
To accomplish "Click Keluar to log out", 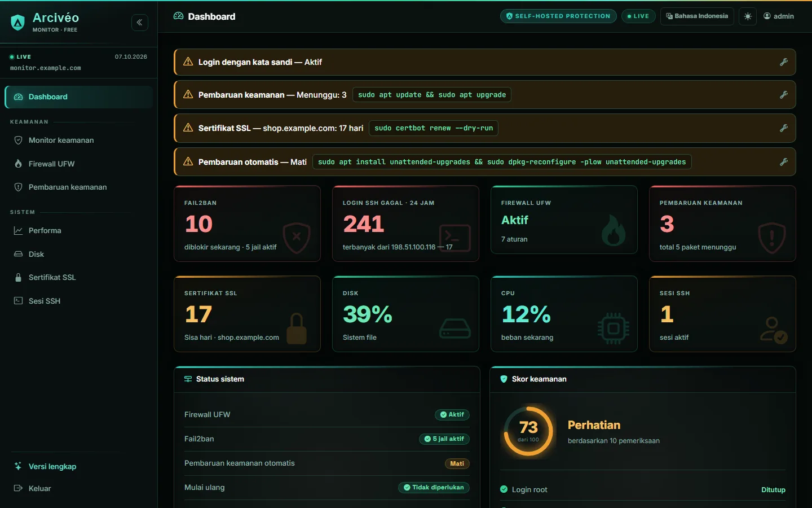I will point(78,488).
